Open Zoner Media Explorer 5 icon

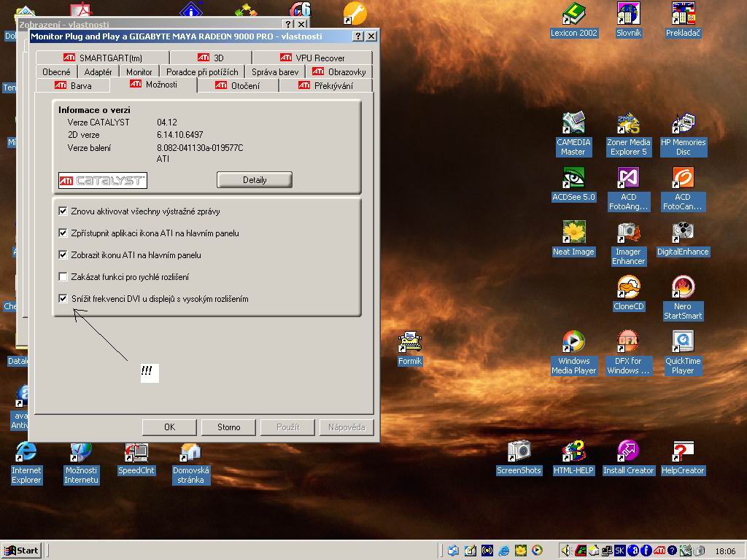[x=628, y=124]
